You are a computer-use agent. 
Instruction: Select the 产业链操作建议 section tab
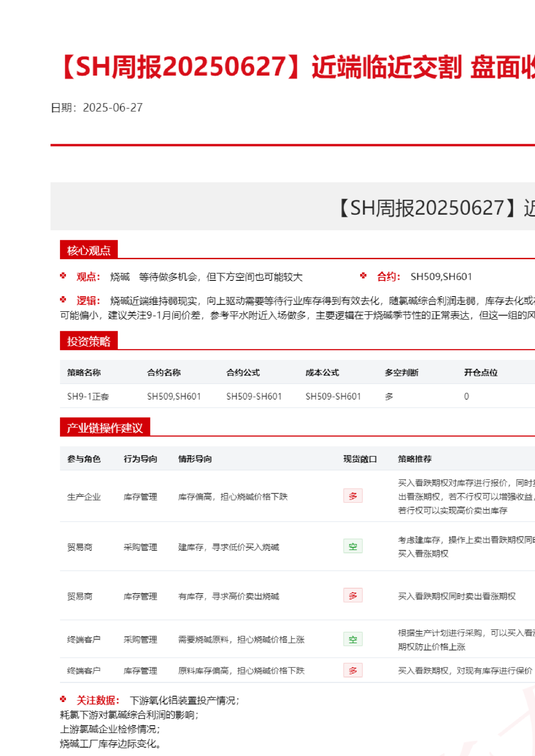[104, 427]
